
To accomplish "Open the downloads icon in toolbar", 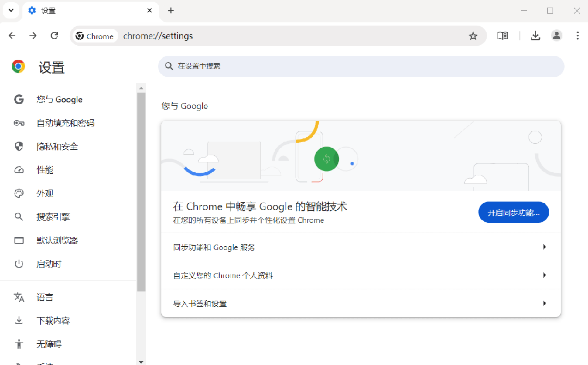I will (536, 35).
